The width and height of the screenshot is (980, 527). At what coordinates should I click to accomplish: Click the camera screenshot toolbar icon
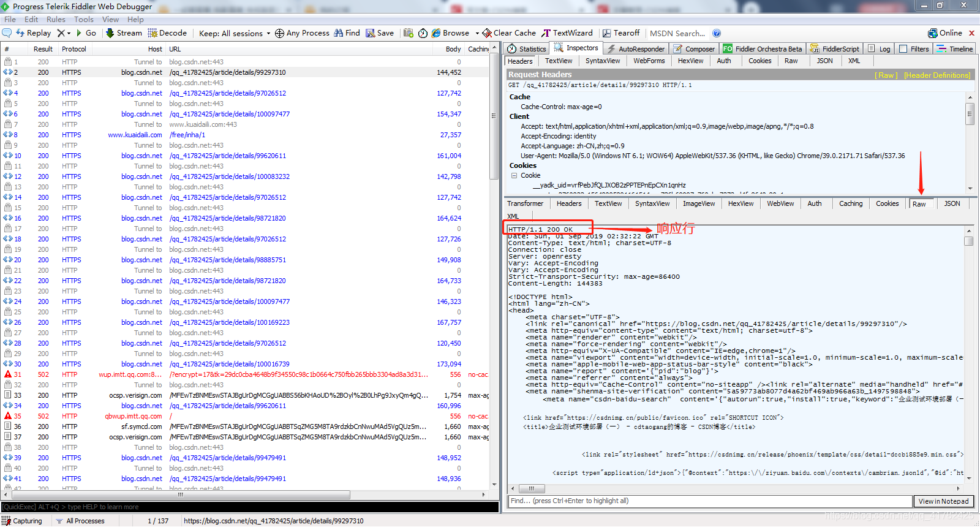pyautogui.click(x=409, y=33)
